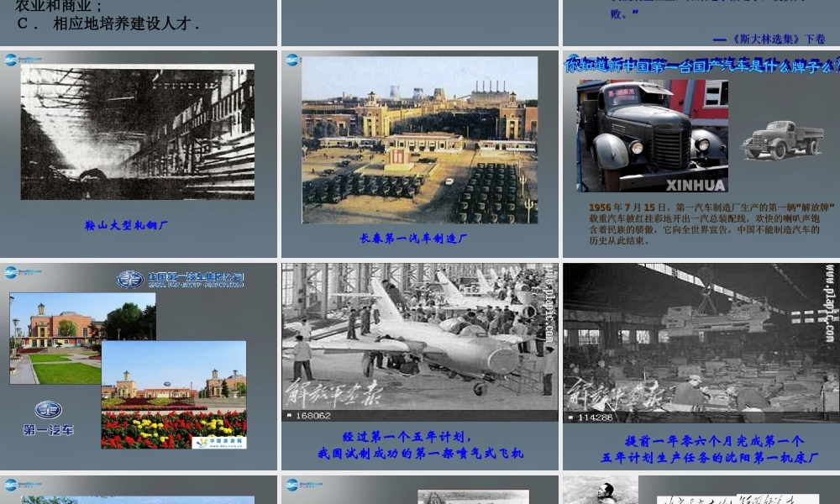Click the 中国旅游网 logo under flower photo
Viewport: 840px width, 504px height.
click(218, 442)
